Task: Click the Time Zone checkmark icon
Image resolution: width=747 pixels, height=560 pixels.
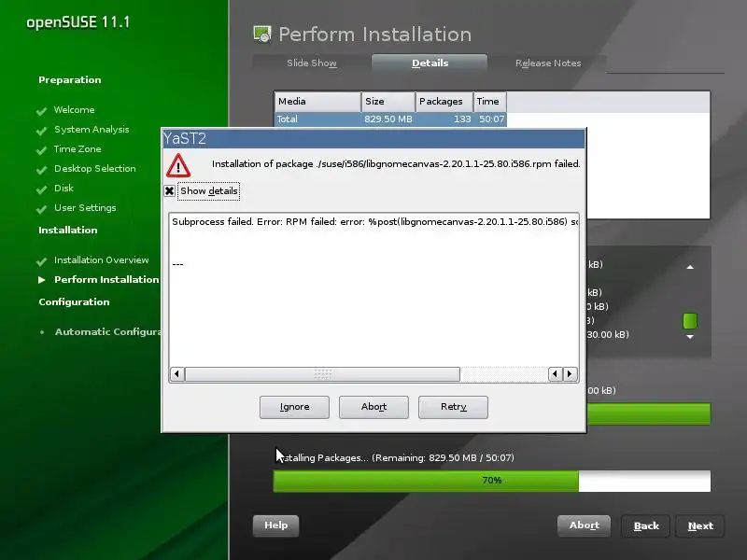Action: click(41, 150)
